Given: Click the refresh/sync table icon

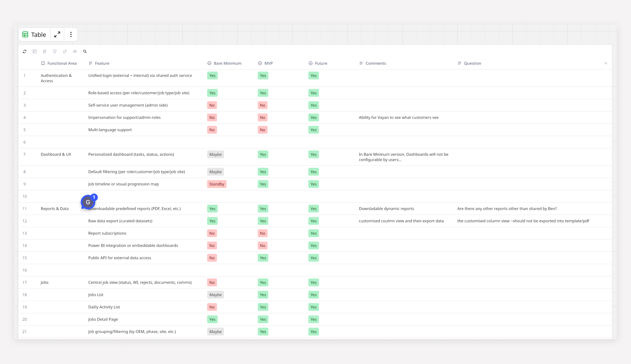Looking at the screenshot, I should tap(24, 52).
